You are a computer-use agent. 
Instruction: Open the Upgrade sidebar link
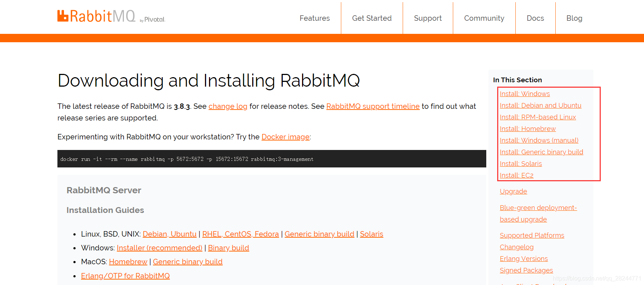tap(513, 191)
